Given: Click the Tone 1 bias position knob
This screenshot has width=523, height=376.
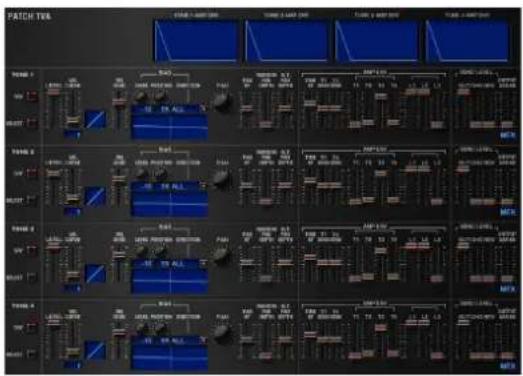Looking at the screenshot, I should point(161,97).
